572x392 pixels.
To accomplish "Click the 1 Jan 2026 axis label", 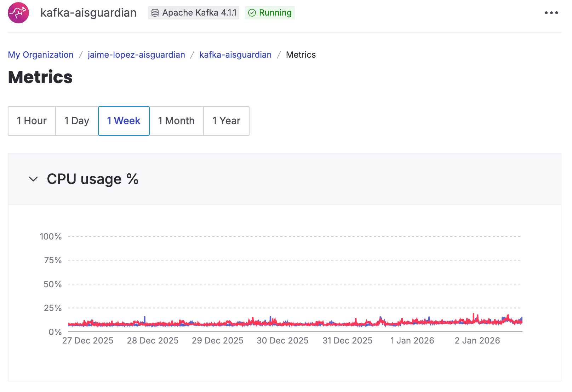I will [x=412, y=340].
